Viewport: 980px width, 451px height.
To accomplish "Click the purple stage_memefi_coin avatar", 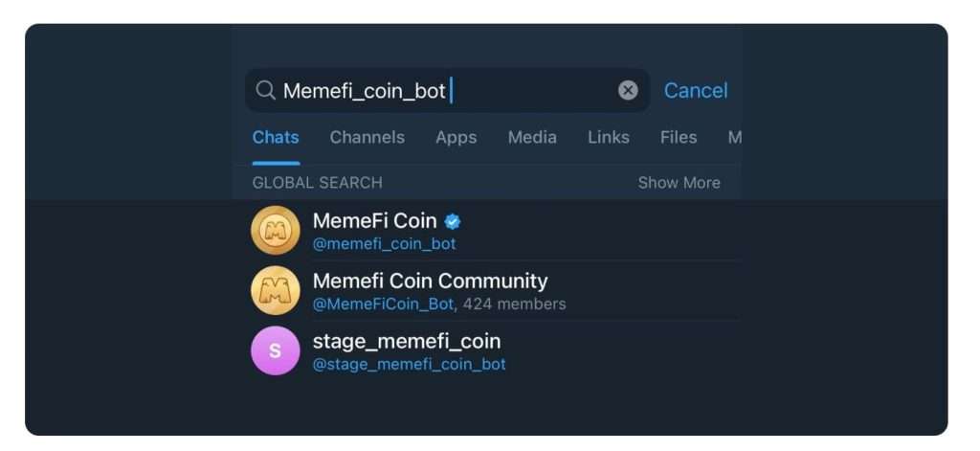I will 276,350.
